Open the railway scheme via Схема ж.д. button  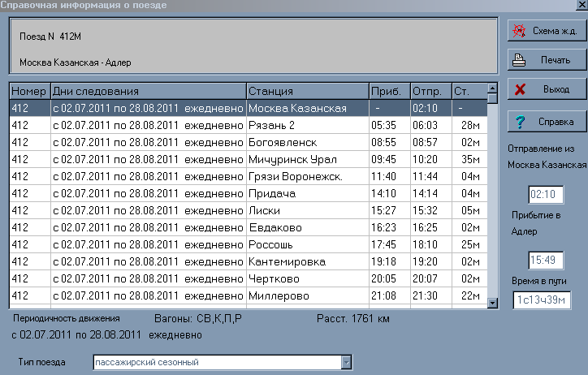(x=547, y=31)
